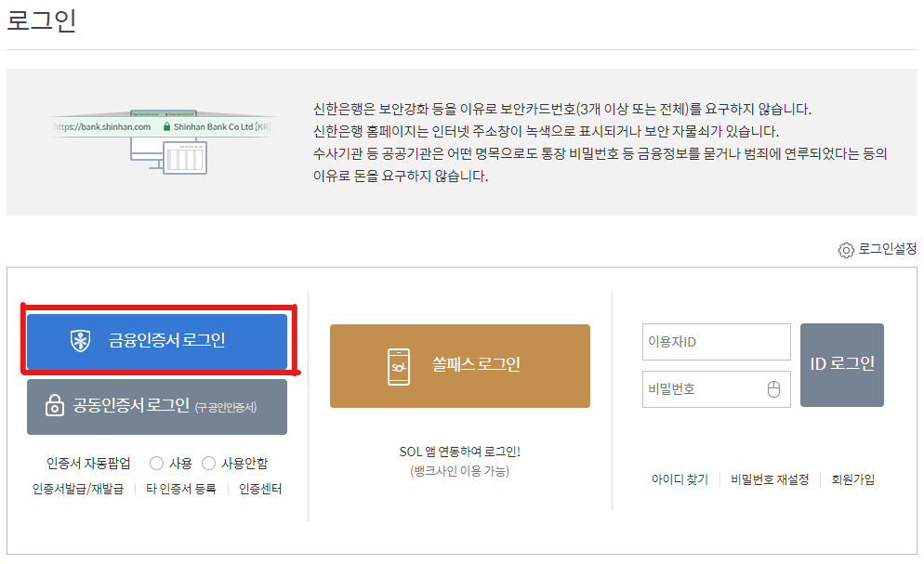Click the 비밀번호 input field
This screenshot has height=564, width=924.
[x=716, y=389]
